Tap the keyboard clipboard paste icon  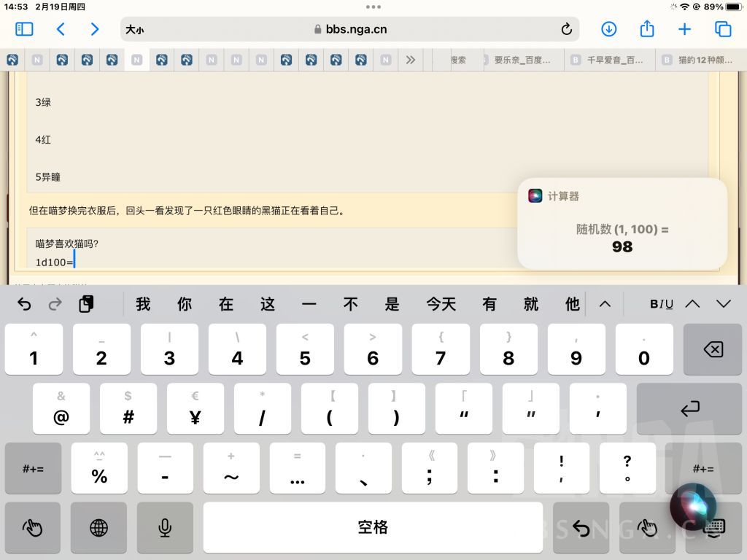[86, 304]
